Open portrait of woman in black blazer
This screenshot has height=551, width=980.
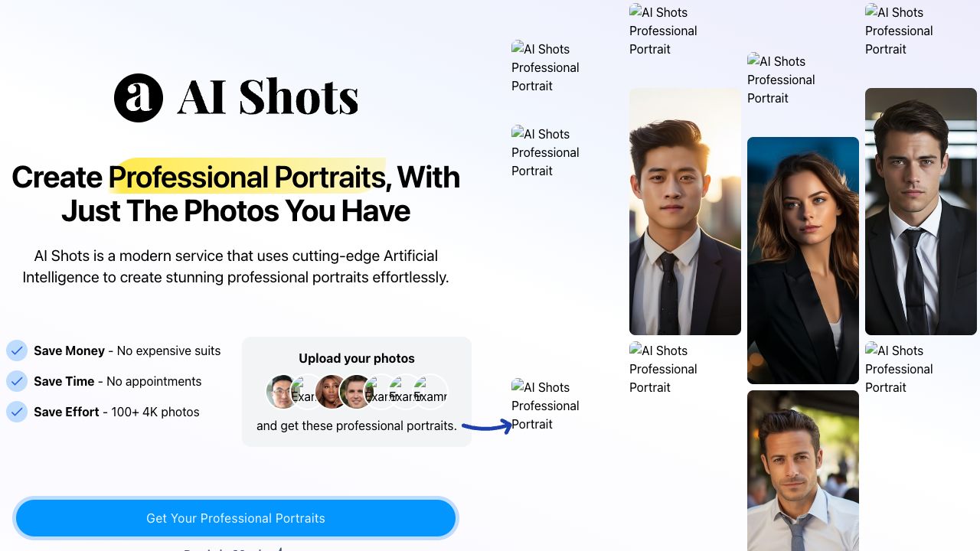(x=802, y=260)
